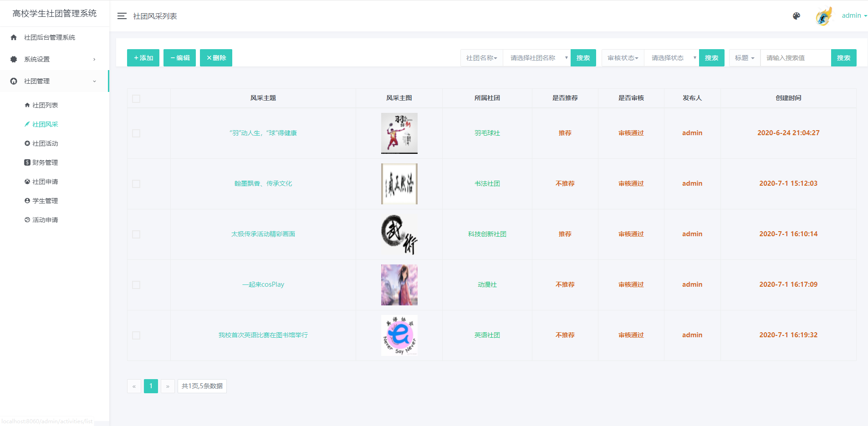
Task: Click the leaf icon beside 社团风采
Action: tap(27, 124)
